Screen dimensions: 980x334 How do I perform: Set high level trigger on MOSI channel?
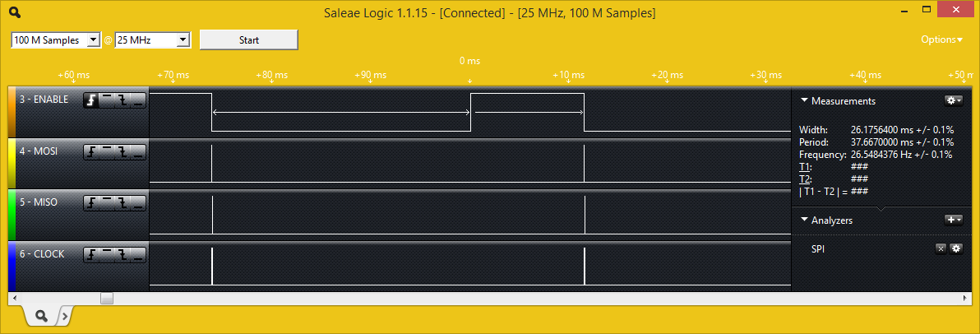pos(107,152)
